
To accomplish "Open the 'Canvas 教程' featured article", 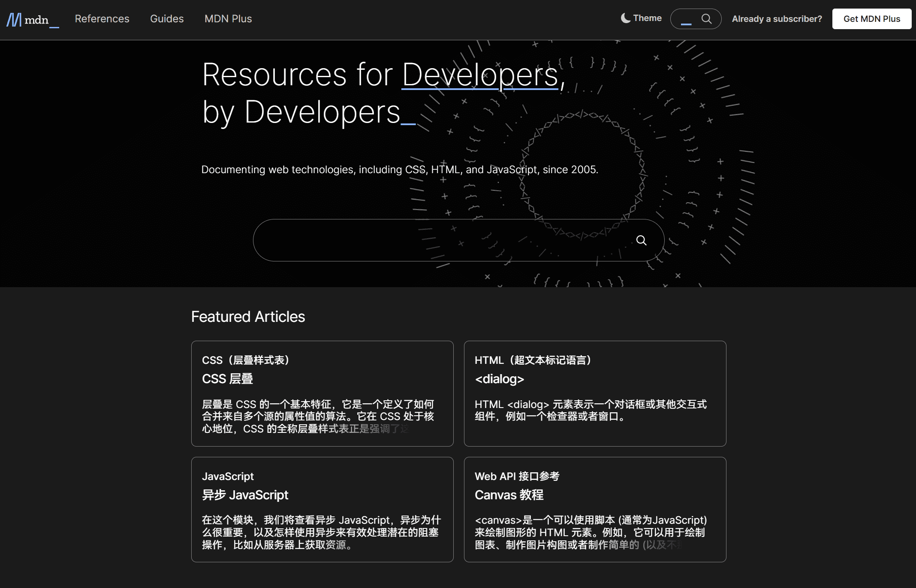I will [509, 495].
